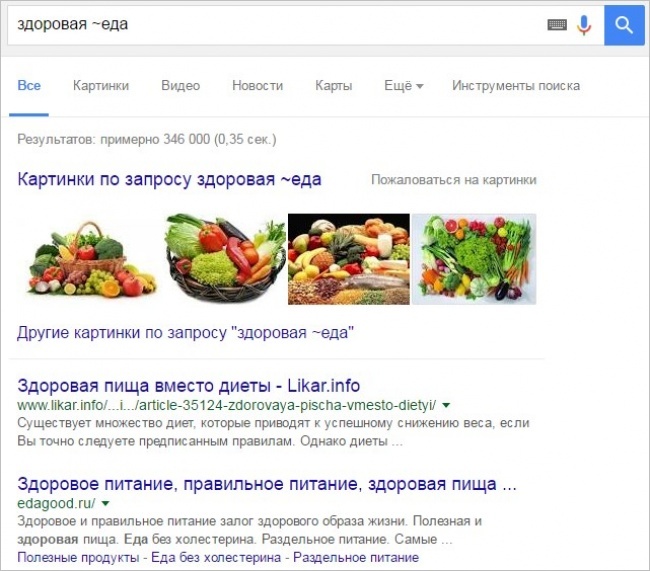Open the on-screen keyboard icon
The width and height of the screenshot is (650, 571).
click(557, 25)
